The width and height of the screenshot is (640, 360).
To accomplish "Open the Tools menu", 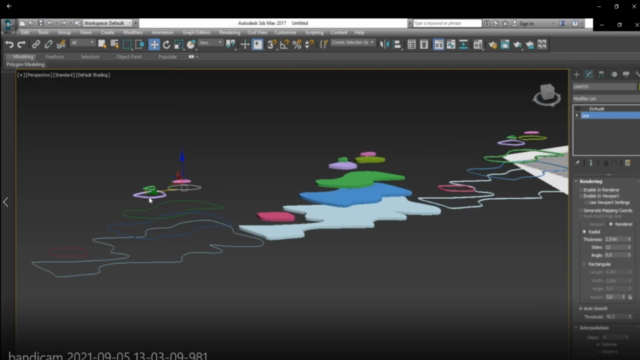I will 43,33.
